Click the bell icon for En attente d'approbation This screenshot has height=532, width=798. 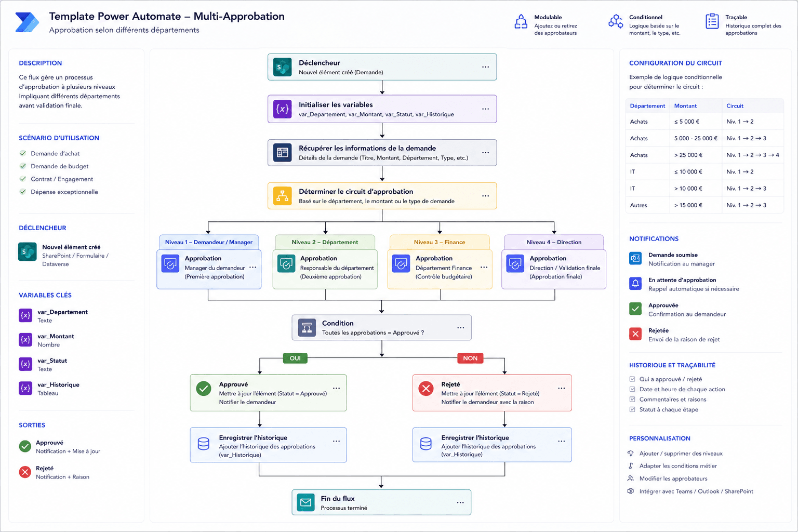pyautogui.click(x=635, y=283)
